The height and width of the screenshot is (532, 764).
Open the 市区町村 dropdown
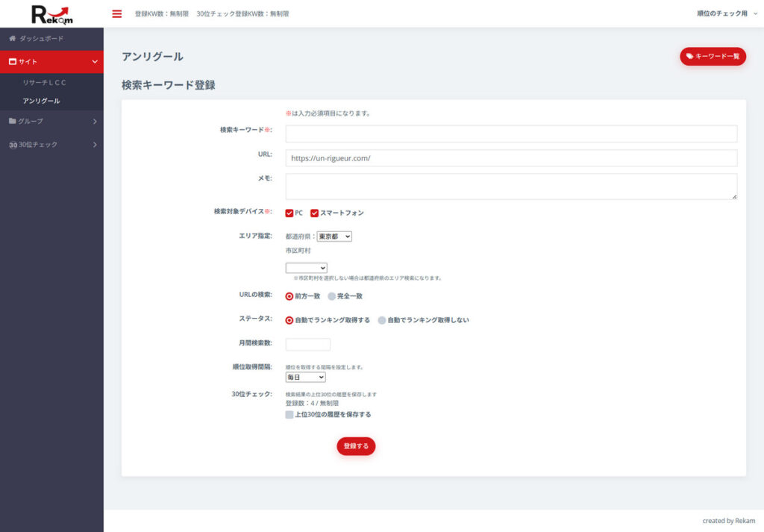(x=306, y=268)
